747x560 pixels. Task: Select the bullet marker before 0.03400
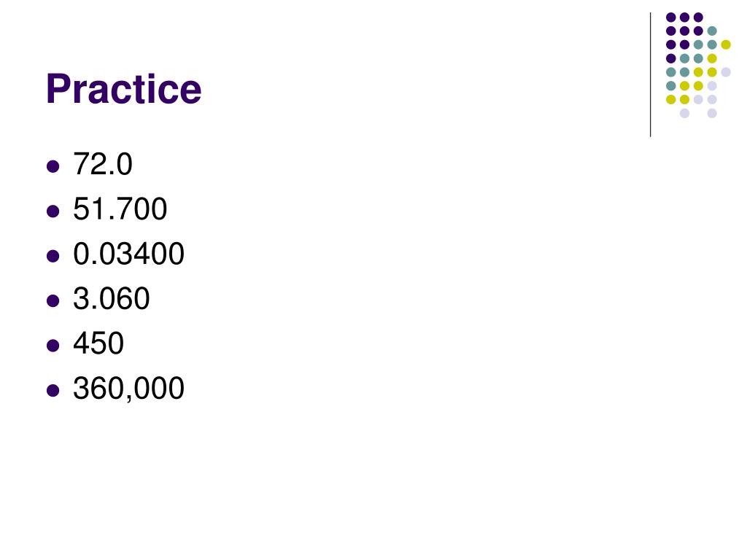53,256
